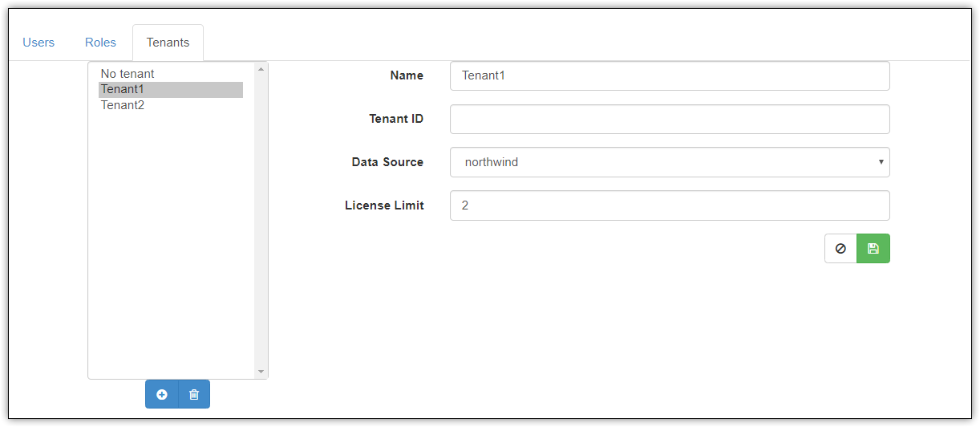The image size is (980, 427).
Task: Select the Tenants tab
Action: click(x=168, y=43)
